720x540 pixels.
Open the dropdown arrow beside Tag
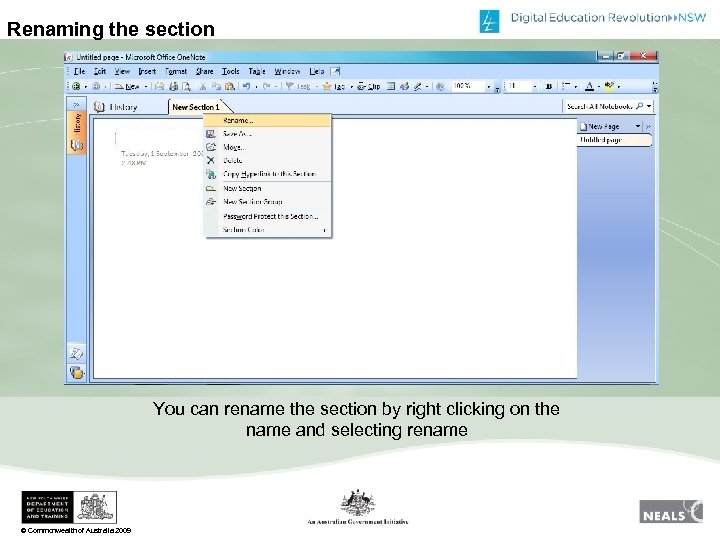tap(351, 86)
